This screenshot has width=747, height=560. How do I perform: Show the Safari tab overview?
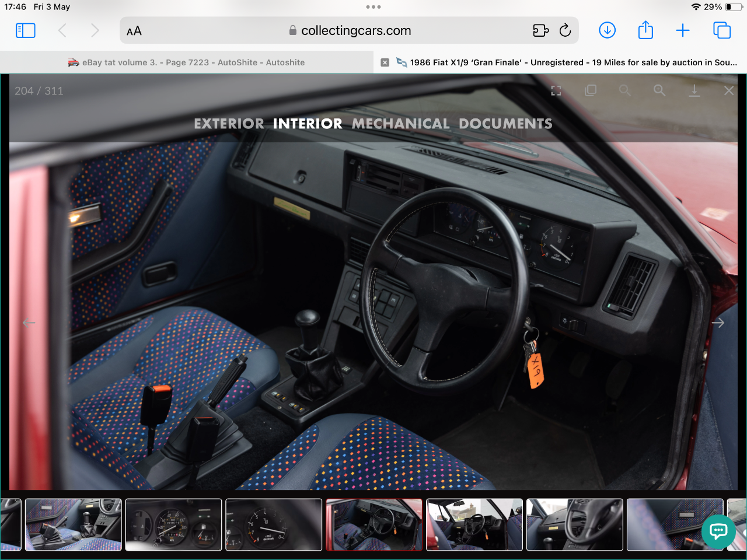(x=722, y=30)
